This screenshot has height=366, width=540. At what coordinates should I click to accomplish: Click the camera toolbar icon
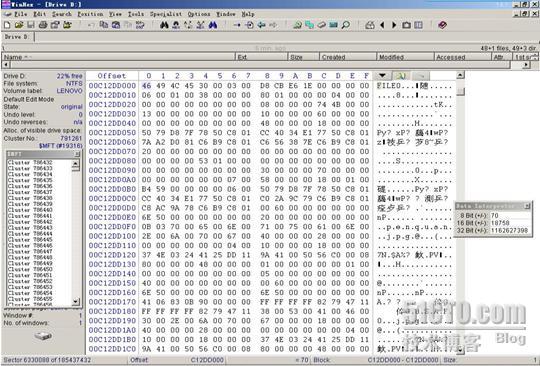point(406,25)
